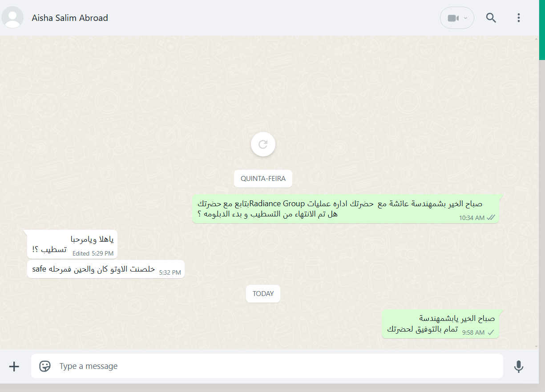
Task: Select the TODAY date chip
Action: click(x=263, y=294)
